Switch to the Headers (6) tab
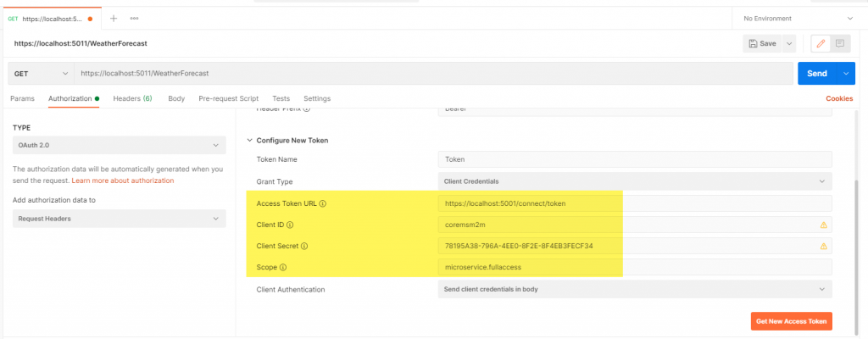Image resolution: width=868 pixels, height=339 pixels. coord(133,98)
